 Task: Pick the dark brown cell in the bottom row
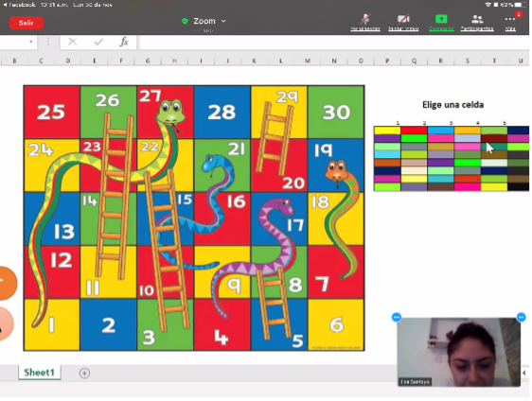tap(441, 186)
